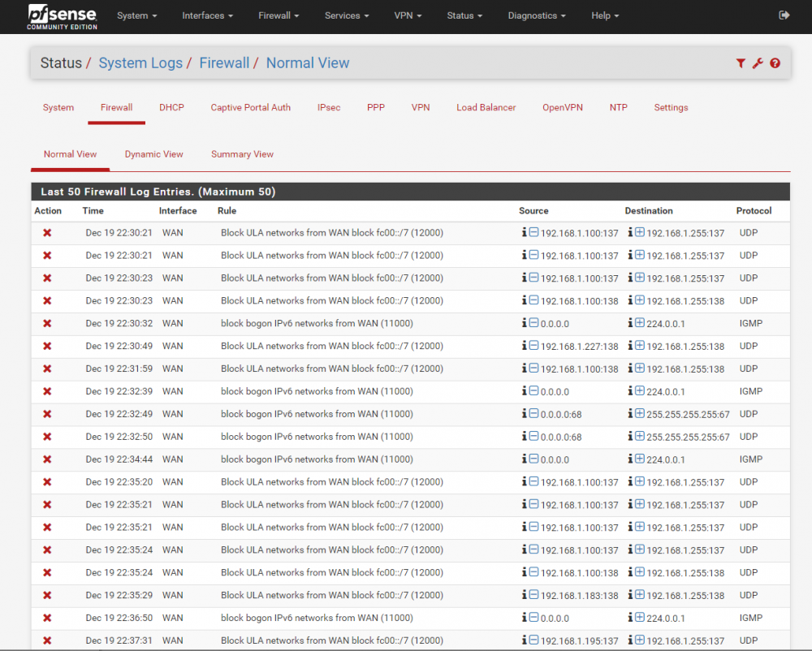Image resolution: width=812 pixels, height=651 pixels.
Task: Click the red X on the first log entry
Action: tap(47, 232)
